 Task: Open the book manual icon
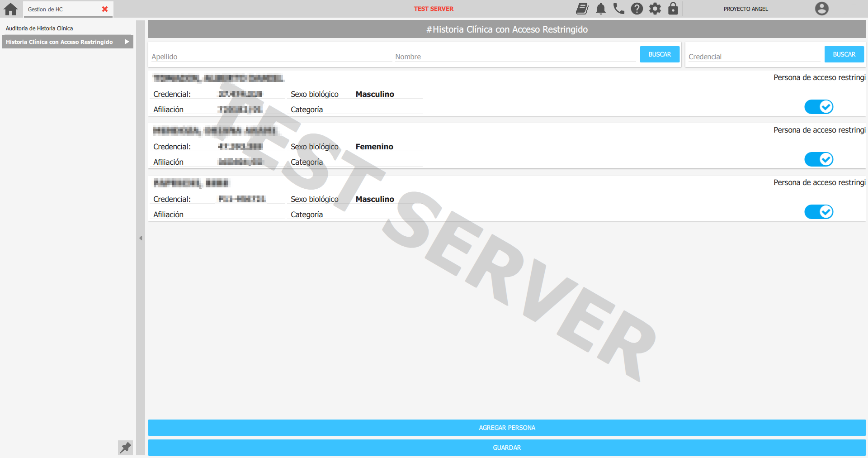pos(582,9)
